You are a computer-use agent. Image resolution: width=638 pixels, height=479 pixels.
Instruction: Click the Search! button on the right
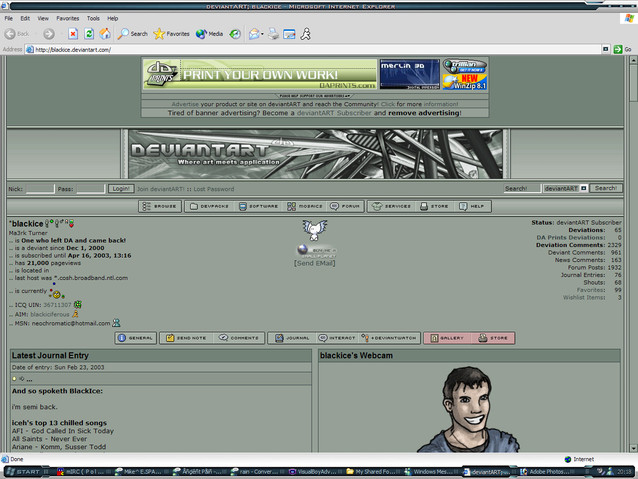coord(606,188)
